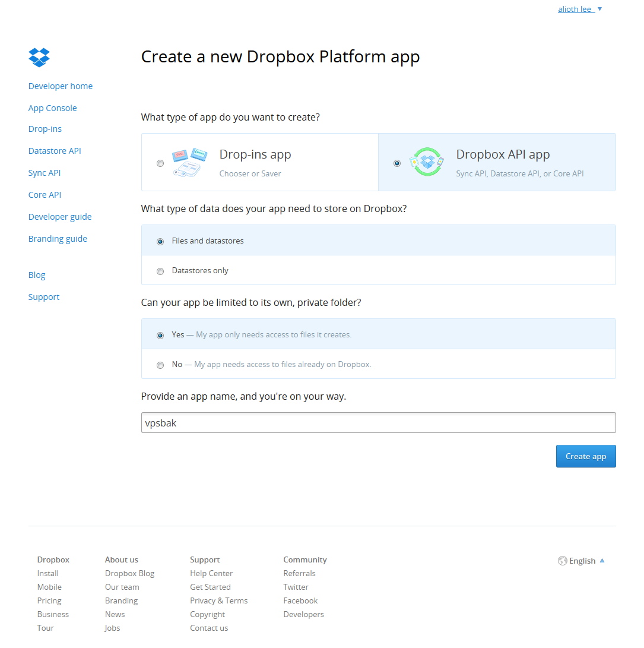Open the footer Copyright link
This screenshot has height=648, width=644.
[207, 615]
